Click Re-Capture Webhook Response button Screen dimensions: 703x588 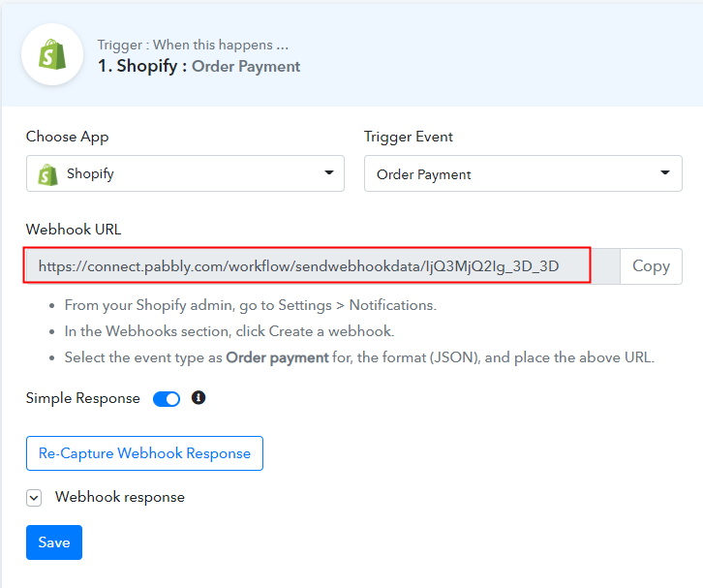[x=144, y=453]
